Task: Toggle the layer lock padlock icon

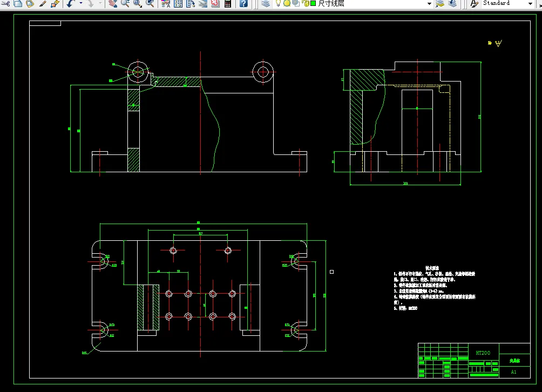Action: (x=305, y=3)
